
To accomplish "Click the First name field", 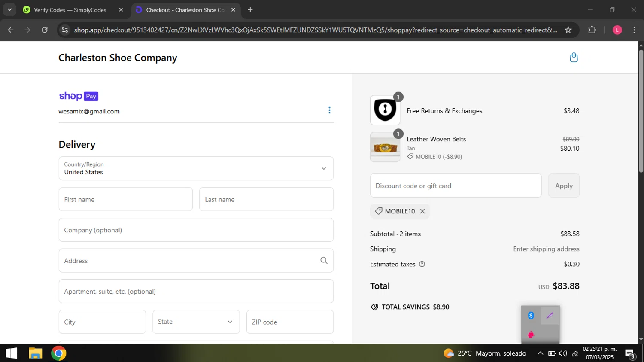I will coord(125,199).
